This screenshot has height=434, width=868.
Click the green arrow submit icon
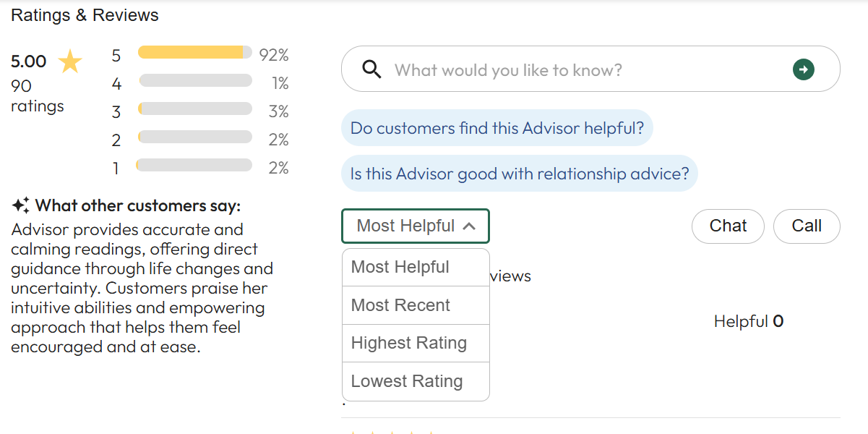803,69
